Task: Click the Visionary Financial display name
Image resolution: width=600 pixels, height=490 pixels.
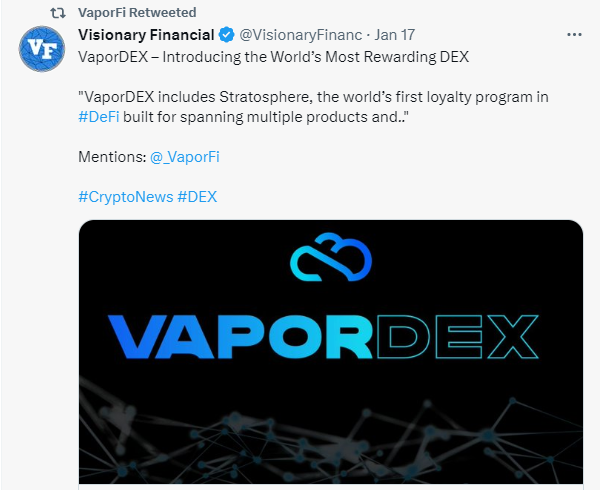Action: (x=146, y=35)
